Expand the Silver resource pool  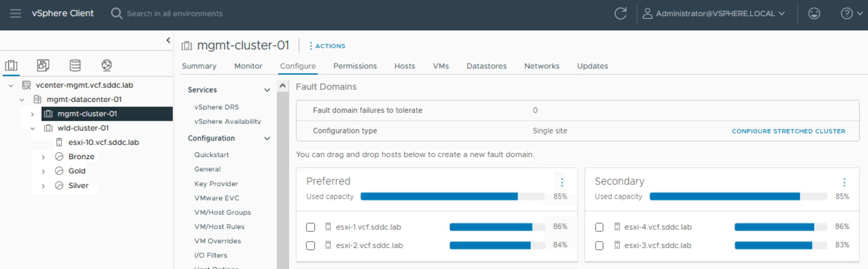coord(43,186)
